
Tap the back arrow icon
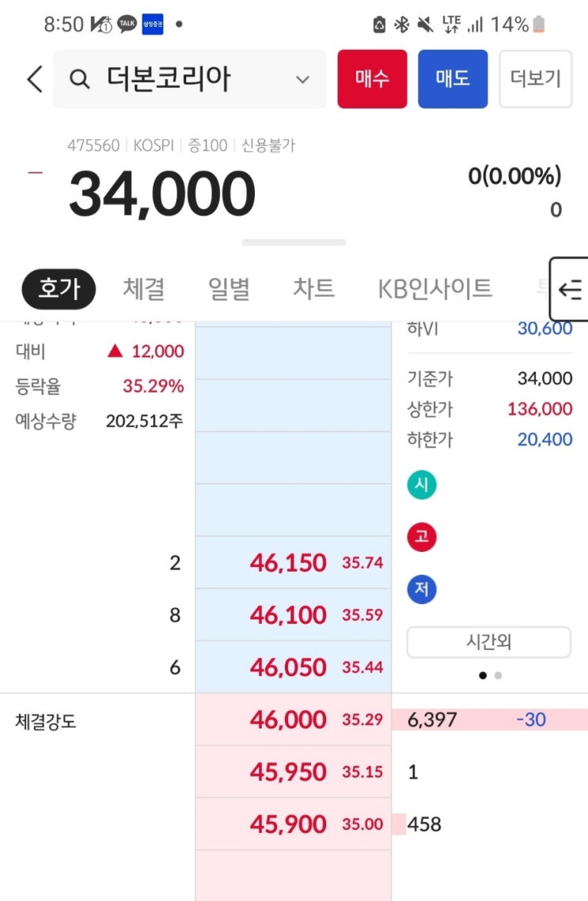[34, 79]
